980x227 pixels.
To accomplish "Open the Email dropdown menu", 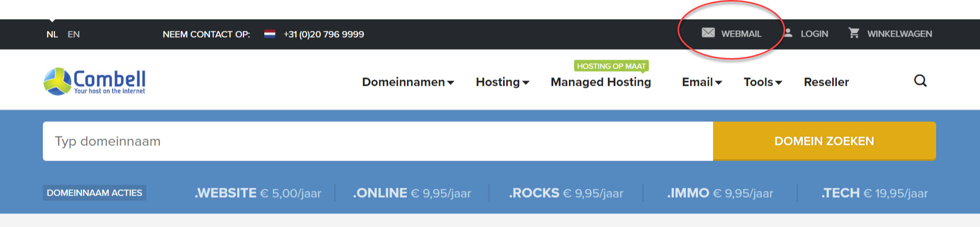I will 702,82.
